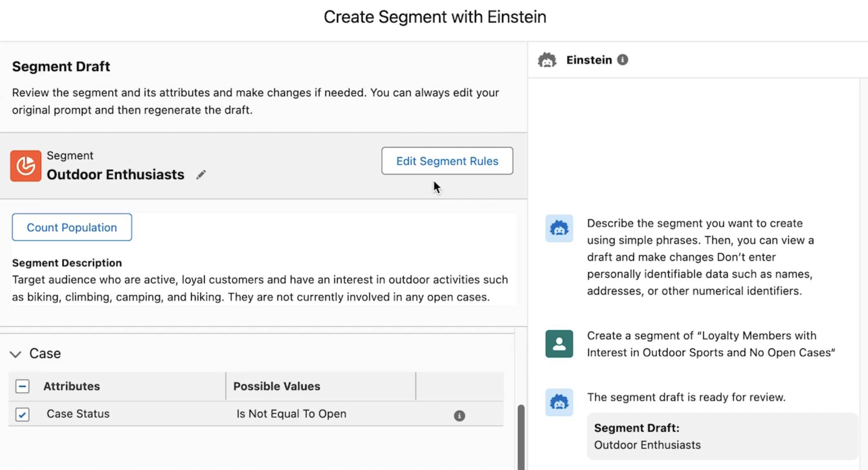Click the Einstein panel header label
Viewport: 868px width, 470px height.
pyautogui.click(x=589, y=60)
